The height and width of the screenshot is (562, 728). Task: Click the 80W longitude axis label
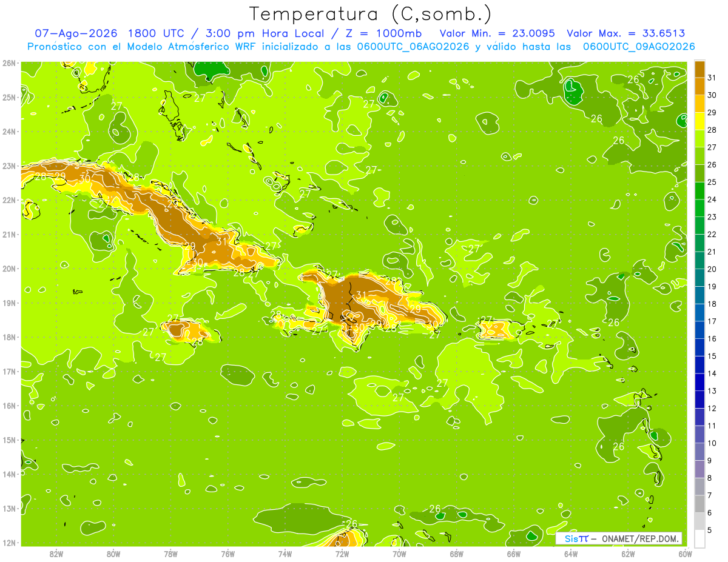113,554
